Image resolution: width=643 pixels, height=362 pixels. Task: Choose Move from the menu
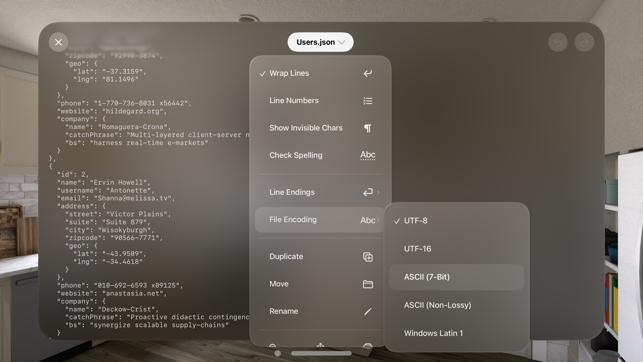click(320, 284)
